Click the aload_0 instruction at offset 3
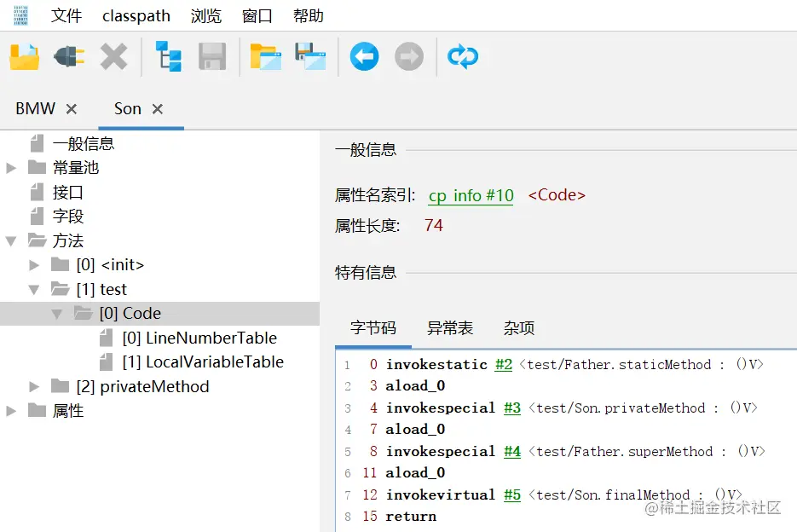Screen dimensions: 797x532 415,386
